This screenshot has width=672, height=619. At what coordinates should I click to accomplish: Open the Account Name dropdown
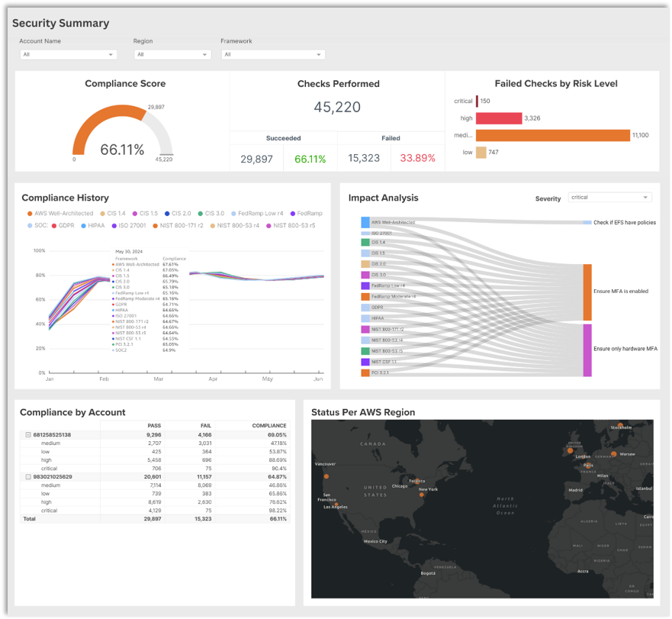coord(68,54)
